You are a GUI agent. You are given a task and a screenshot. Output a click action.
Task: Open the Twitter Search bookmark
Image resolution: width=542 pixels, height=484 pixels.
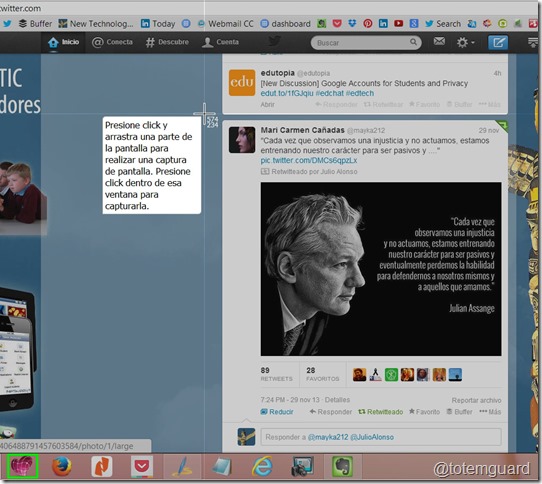443,24
